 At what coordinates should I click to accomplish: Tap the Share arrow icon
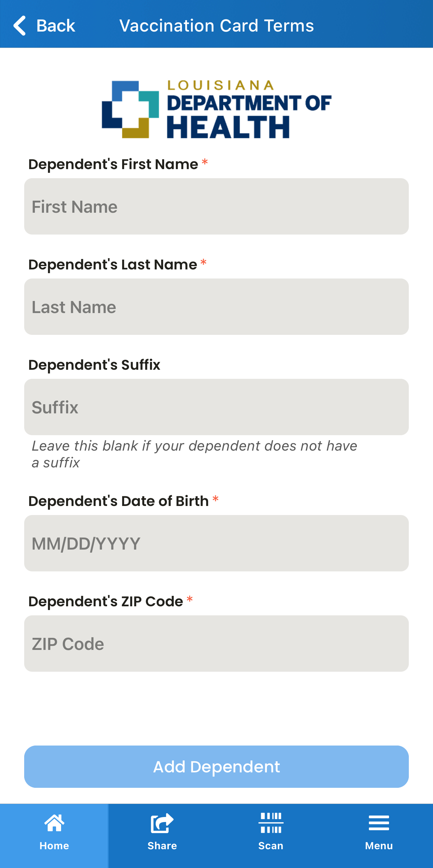click(x=162, y=822)
